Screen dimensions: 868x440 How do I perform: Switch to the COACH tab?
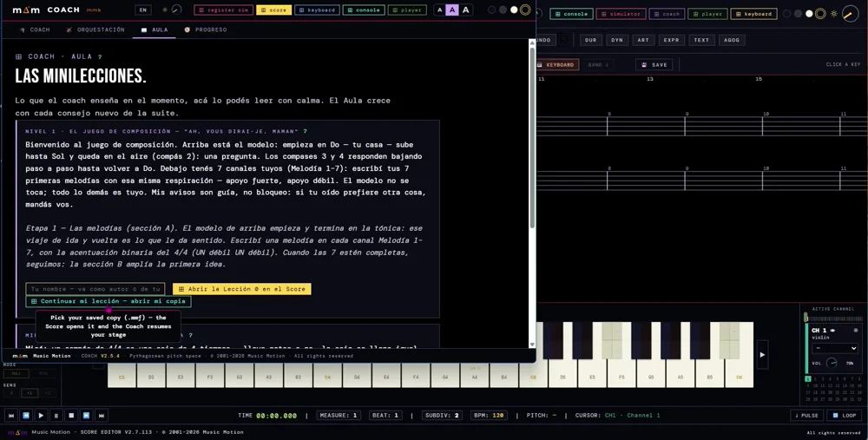click(35, 30)
